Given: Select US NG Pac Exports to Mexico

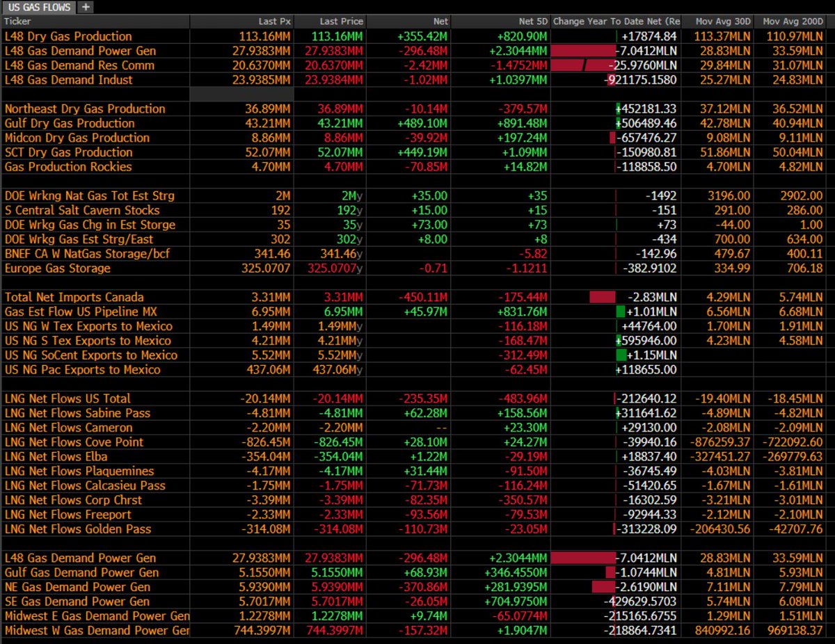Looking at the screenshot, I should click(82, 370).
